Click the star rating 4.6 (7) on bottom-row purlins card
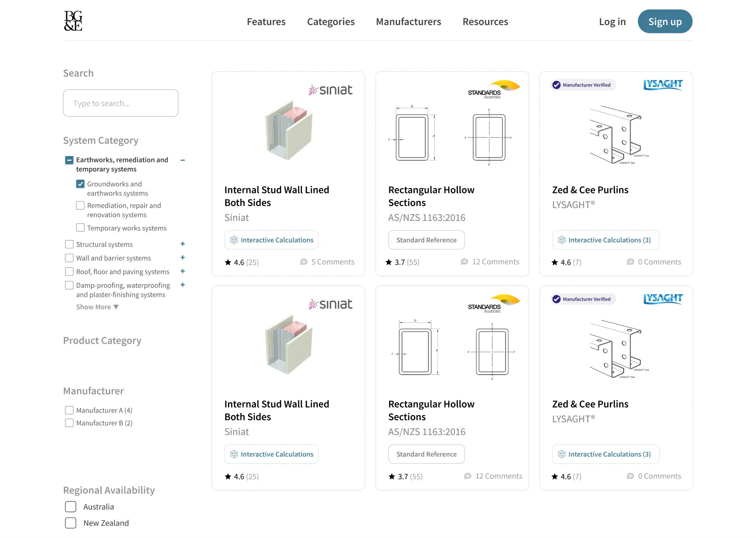Viewport: 756px width, 538px height. pyautogui.click(x=566, y=477)
